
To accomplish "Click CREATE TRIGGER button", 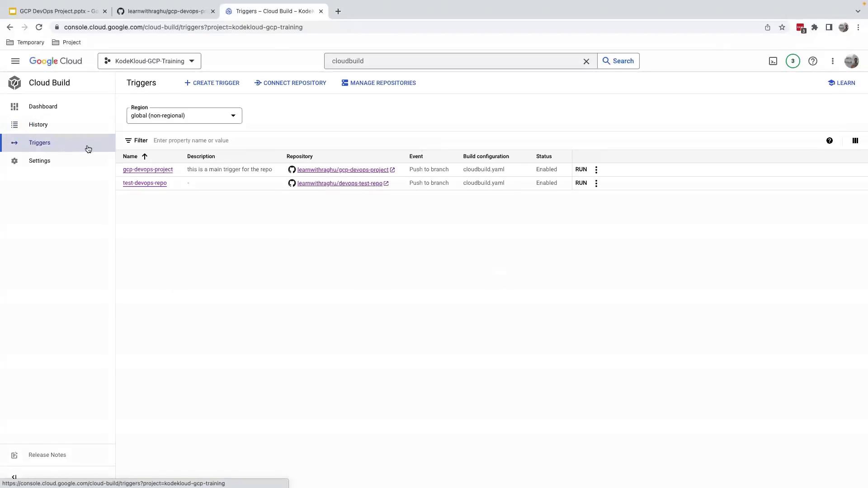I will click(212, 83).
